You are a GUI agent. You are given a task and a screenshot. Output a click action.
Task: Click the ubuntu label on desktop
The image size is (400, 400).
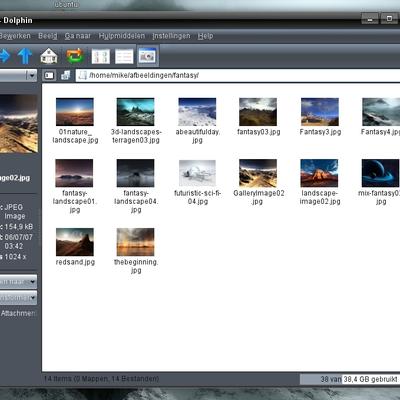pos(66,5)
